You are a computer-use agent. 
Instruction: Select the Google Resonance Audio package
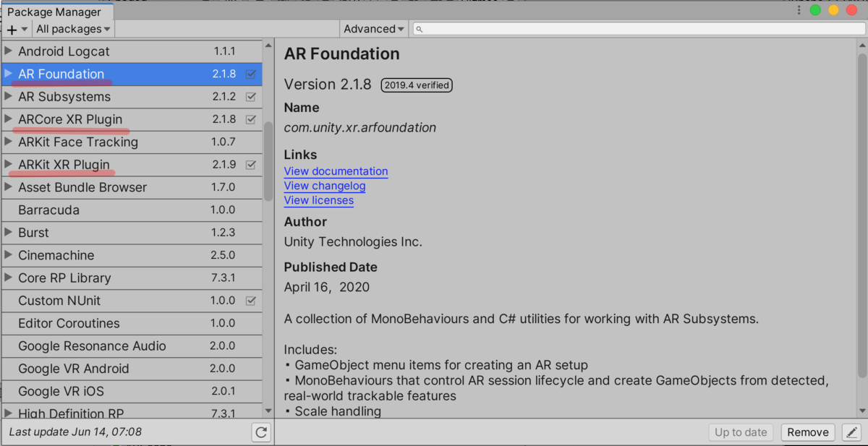tap(132, 346)
